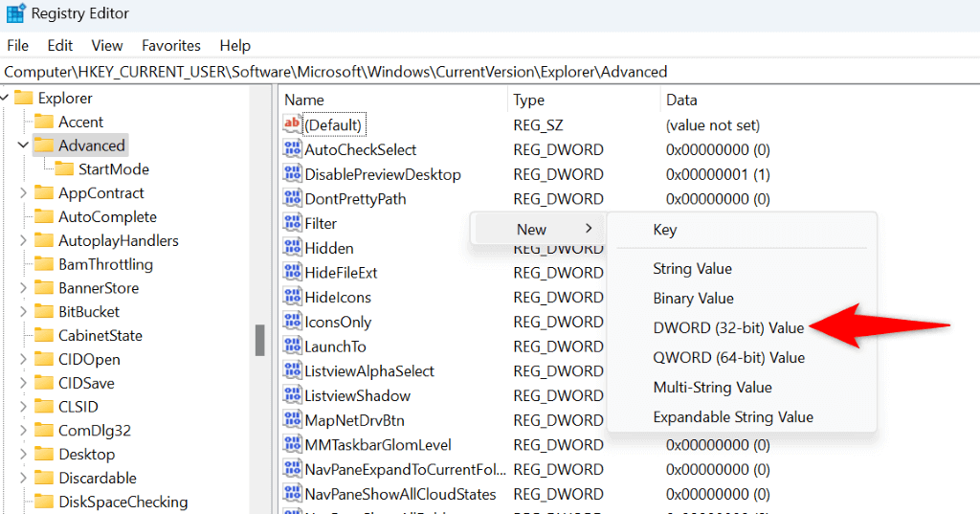Expand the CIDSave key
The height and width of the screenshot is (514, 980).
click(x=23, y=383)
